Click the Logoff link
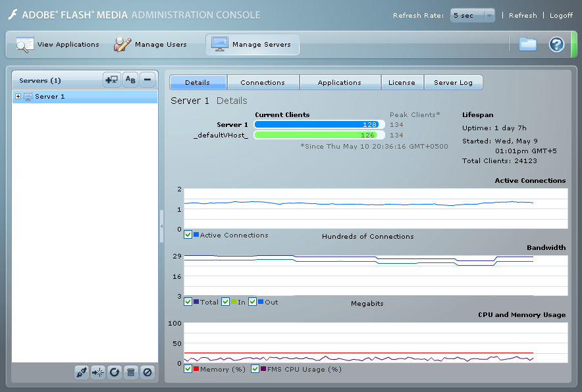The width and height of the screenshot is (582, 392). tap(561, 15)
